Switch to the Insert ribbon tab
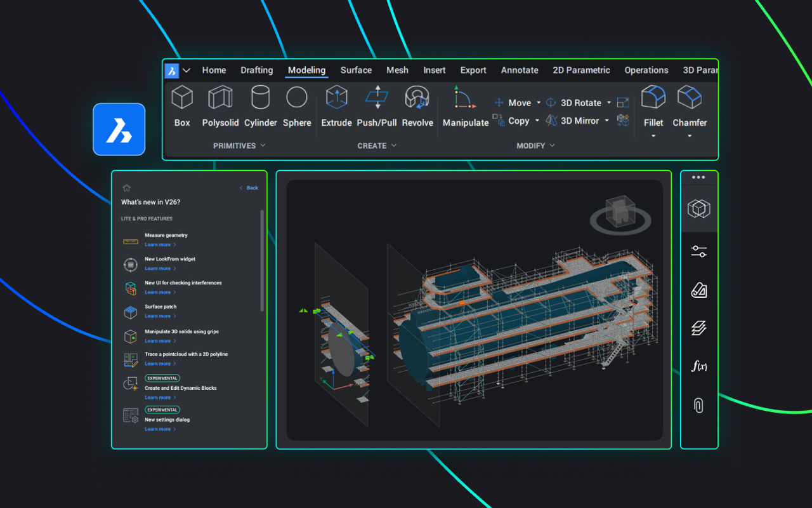 (435, 70)
